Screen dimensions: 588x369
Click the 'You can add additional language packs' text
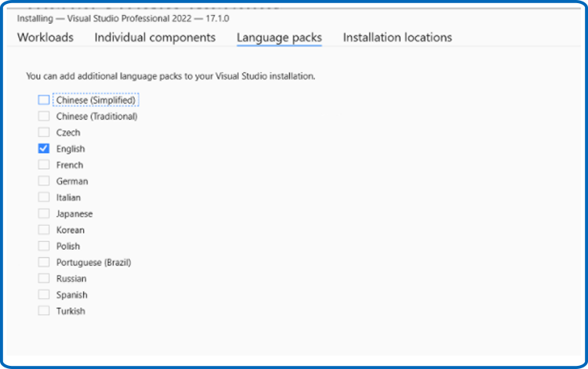pos(171,76)
